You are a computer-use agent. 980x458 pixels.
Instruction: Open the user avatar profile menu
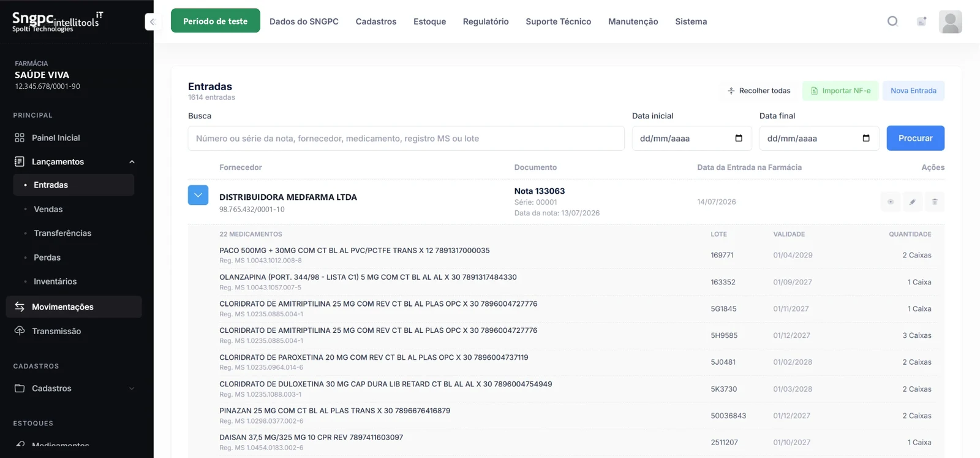[950, 21]
